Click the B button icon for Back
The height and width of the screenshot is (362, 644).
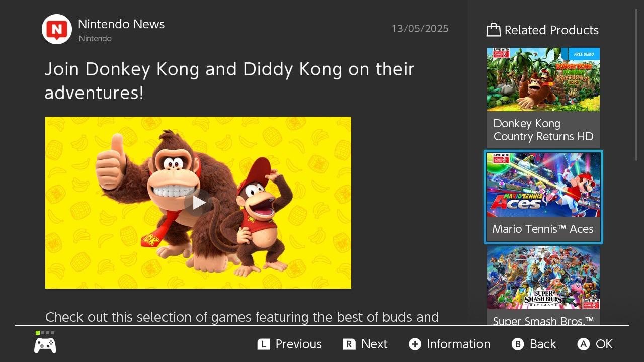(518, 344)
